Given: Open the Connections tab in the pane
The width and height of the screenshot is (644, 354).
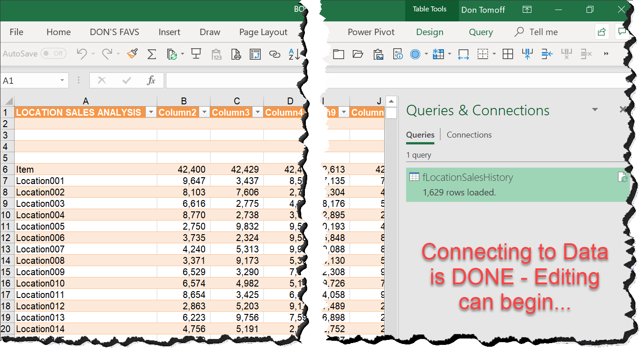Looking at the screenshot, I should click(x=469, y=134).
